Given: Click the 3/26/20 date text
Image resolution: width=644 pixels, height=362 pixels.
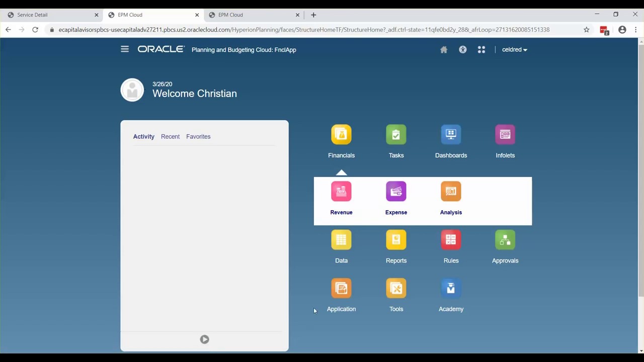Looking at the screenshot, I should click(162, 84).
